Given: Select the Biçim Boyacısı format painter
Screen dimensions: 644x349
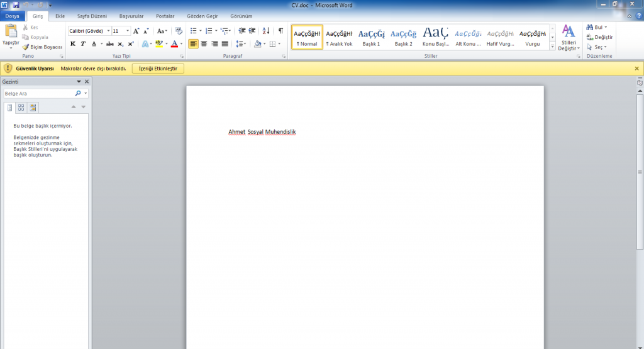Looking at the screenshot, I should [x=42, y=47].
